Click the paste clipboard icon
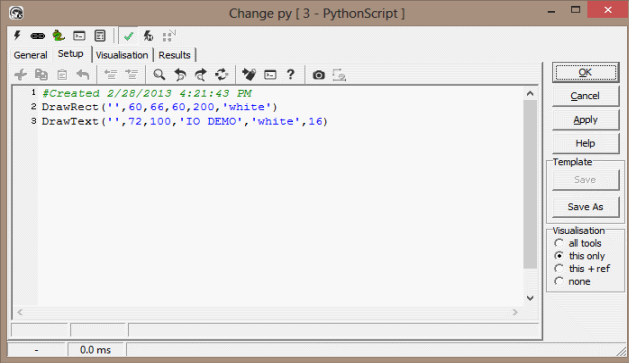The image size is (629, 363). tap(62, 75)
